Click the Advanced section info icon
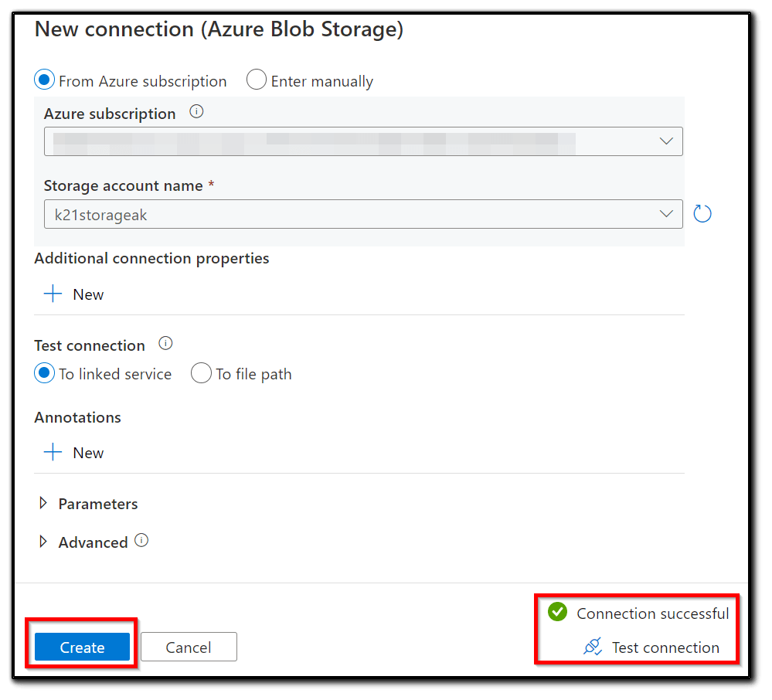 [141, 541]
